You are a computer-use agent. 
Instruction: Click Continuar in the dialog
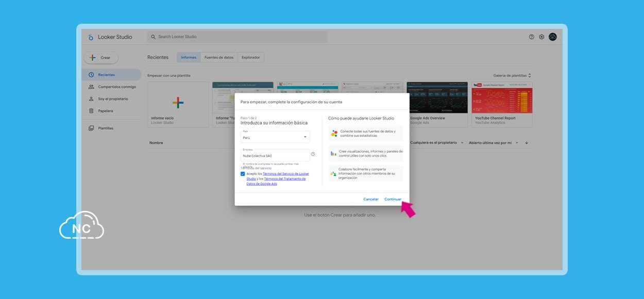click(x=393, y=199)
